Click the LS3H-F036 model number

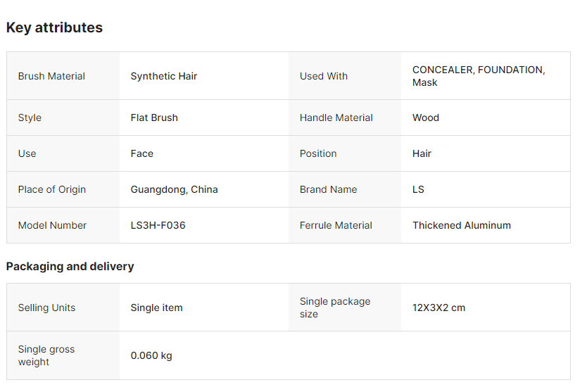click(158, 225)
